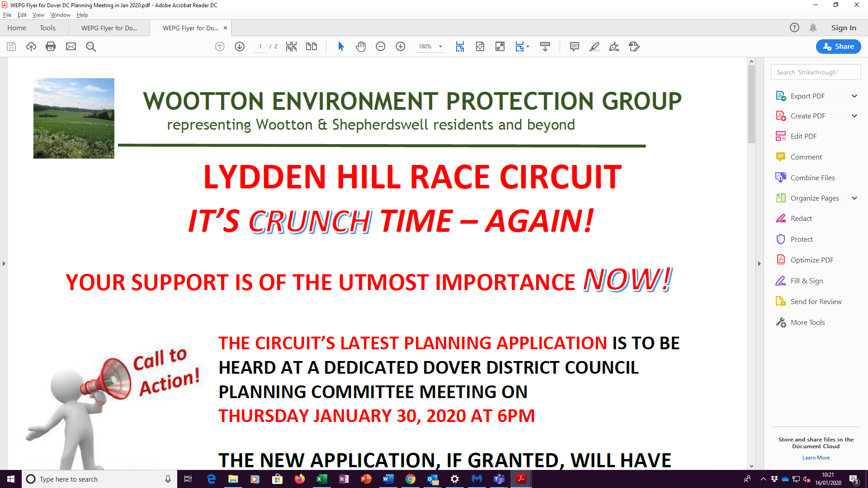The width and height of the screenshot is (868, 488).
Task: Open the View menu
Action: point(38,15)
